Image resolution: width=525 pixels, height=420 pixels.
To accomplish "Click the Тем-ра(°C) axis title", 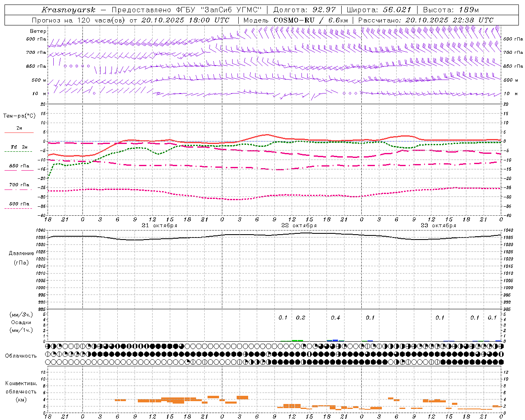I will [19, 116].
